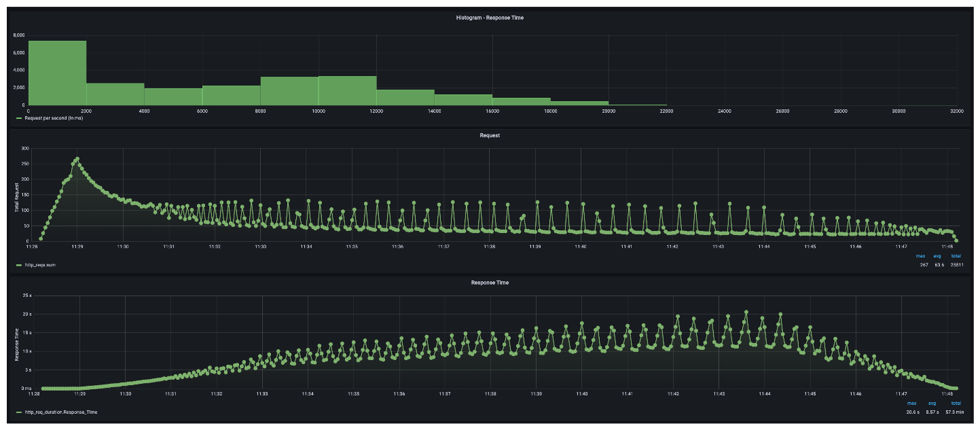980x430 pixels.
Task: Open the Request panel title menu
Action: [490, 135]
